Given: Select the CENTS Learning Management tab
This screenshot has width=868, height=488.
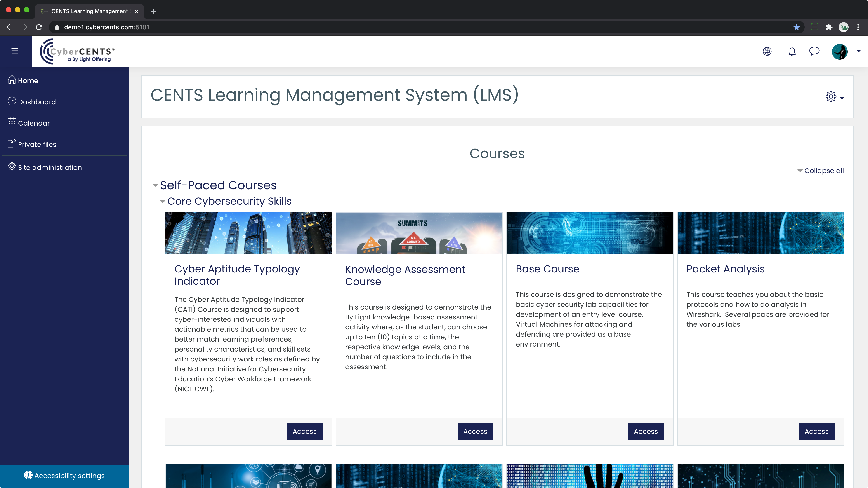Looking at the screenshot, I should coord(90,11).
